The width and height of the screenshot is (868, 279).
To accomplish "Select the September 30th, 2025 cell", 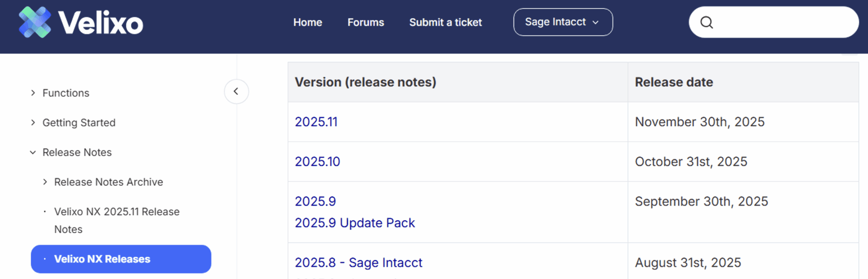I will (743, 212).
